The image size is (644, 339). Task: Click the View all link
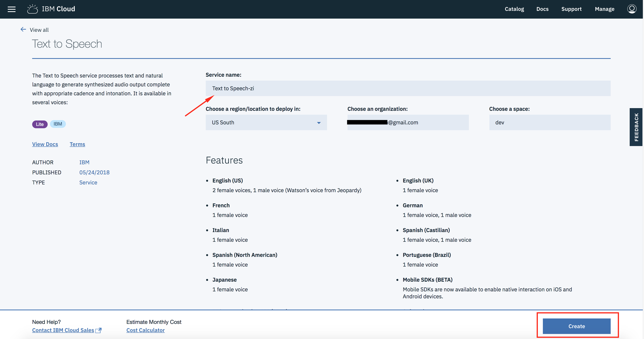pos(39,30)
